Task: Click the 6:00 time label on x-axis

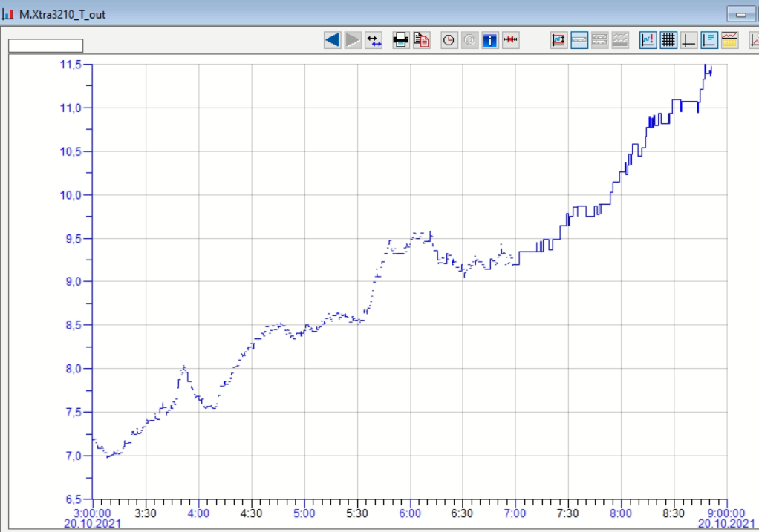Action: [x=410, y=513]
